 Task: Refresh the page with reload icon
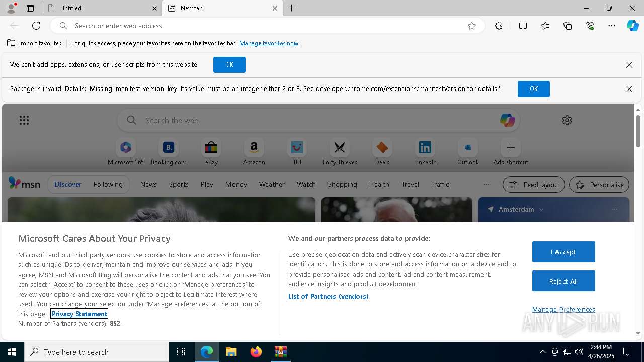click(36, 26)
